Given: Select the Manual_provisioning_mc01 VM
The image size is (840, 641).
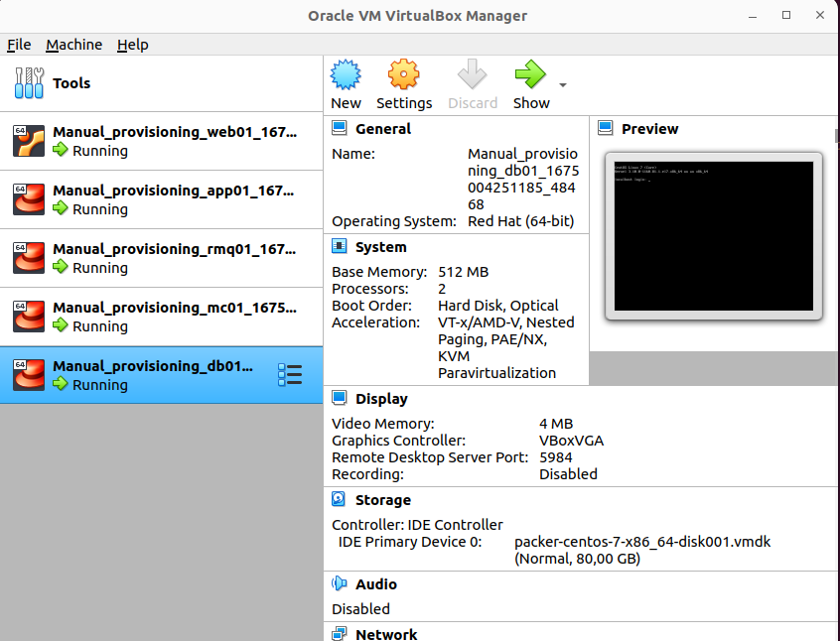Looking at the screenshot, I should 161,317.
